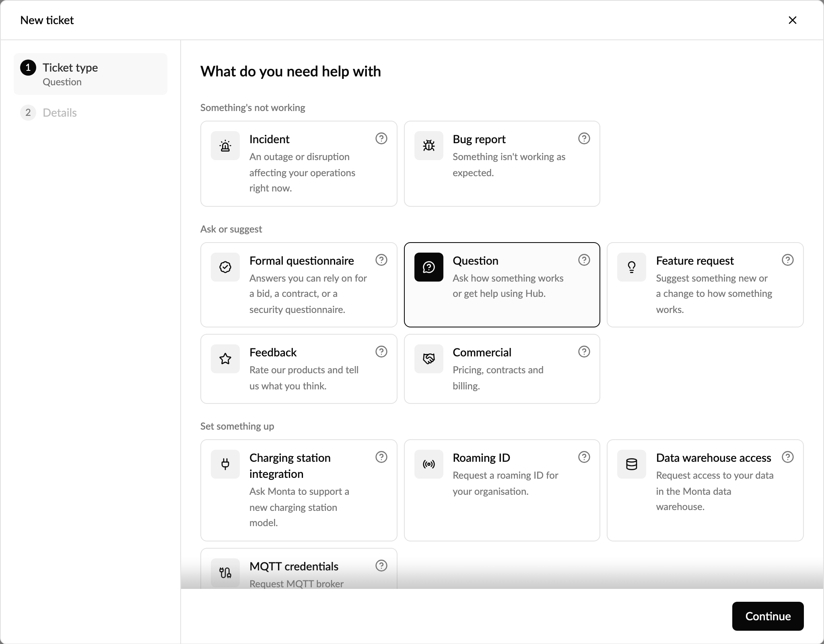
Task: Choose the Feedback card title
Action: pyautogui.click(x=273, y=352)
